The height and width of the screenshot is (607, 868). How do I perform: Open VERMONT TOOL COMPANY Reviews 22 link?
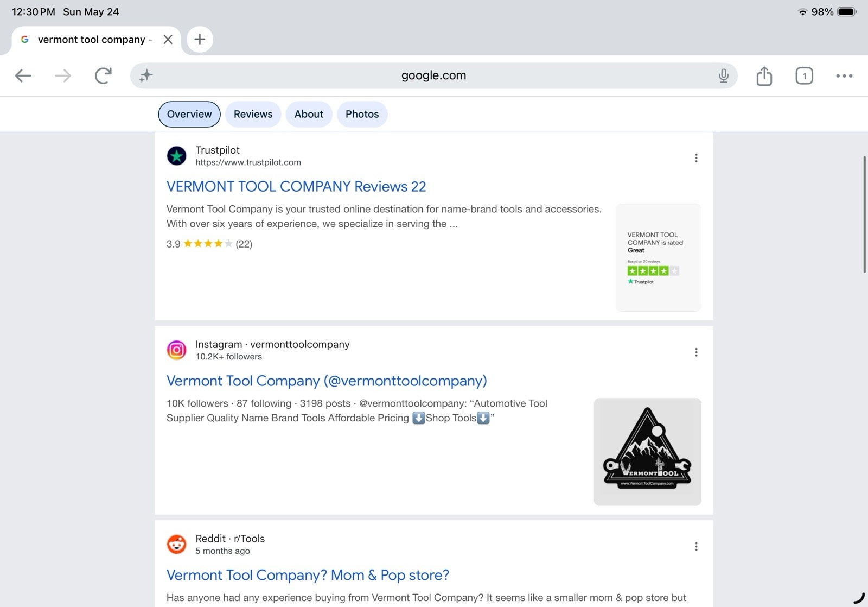tap(296, 186)
